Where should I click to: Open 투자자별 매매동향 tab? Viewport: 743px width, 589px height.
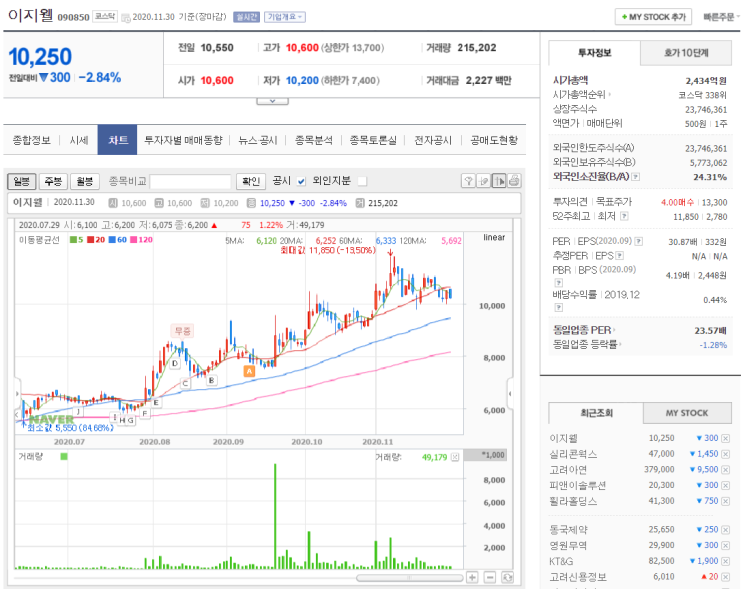coord(183,140)
